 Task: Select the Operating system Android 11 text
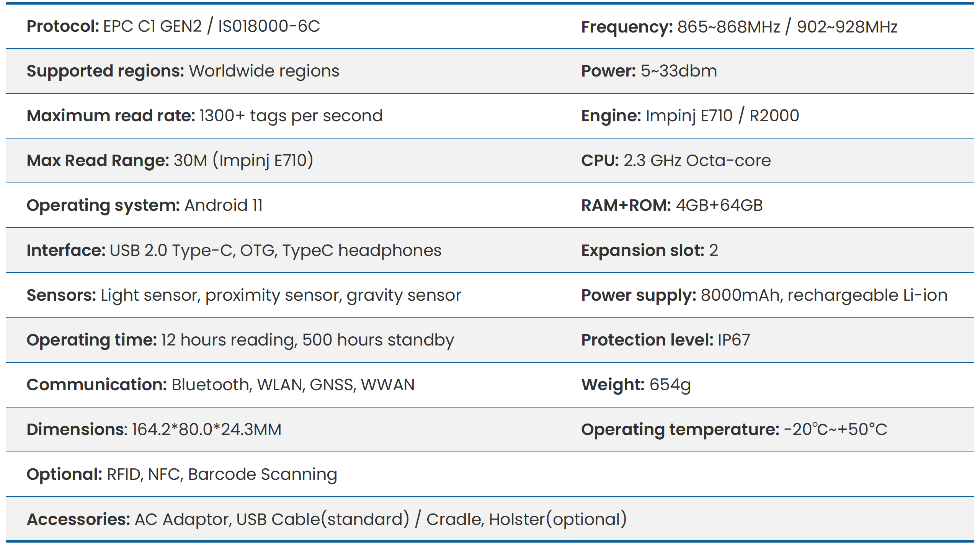pyautogui.click(x=144, y=205)
